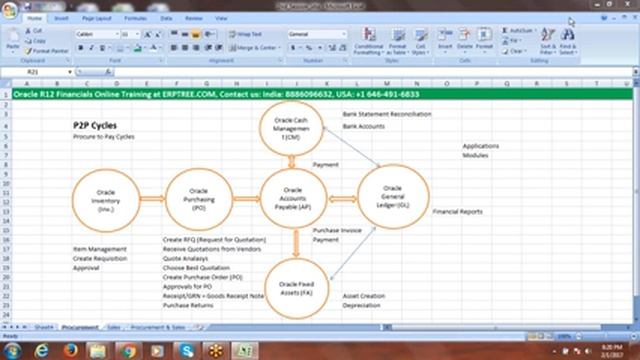Apply Percent Style format

[309, 48]
